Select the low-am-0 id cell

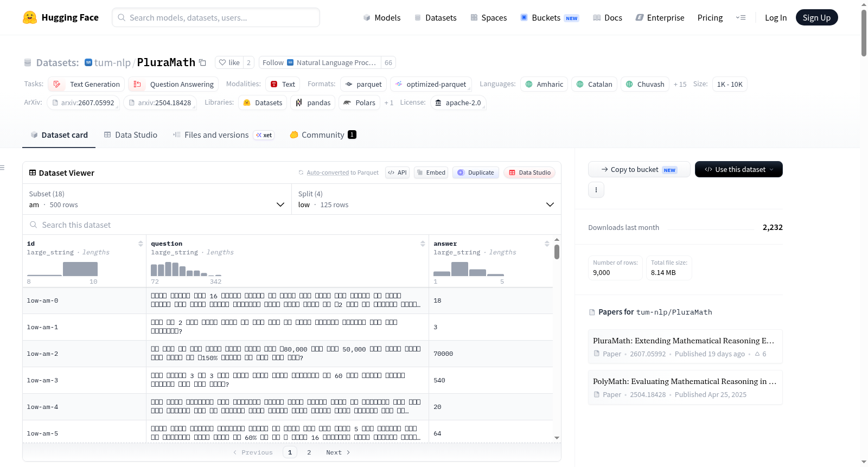[84, 300]
